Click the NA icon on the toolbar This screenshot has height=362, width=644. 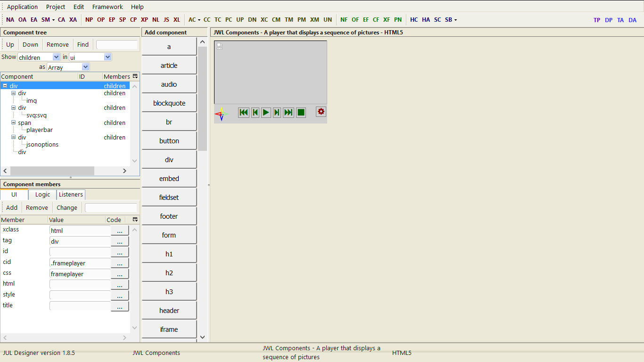tap(10, 19)
